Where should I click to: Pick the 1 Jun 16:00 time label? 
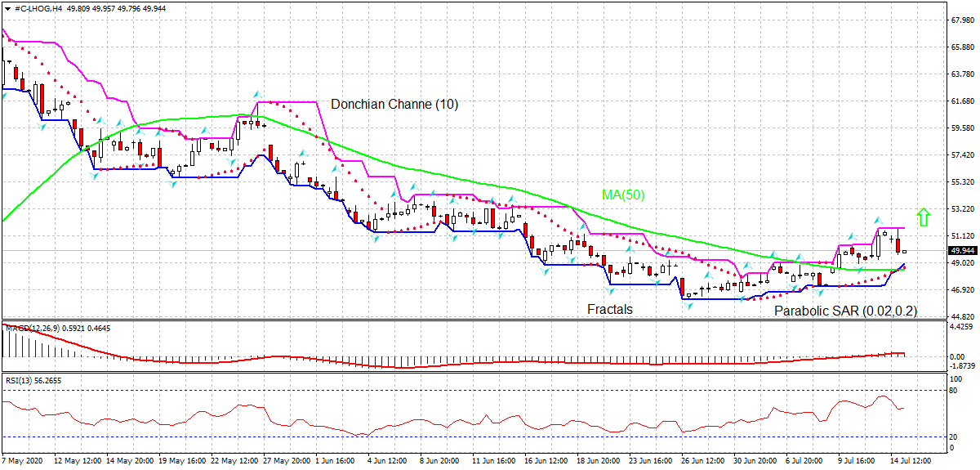click(x=336, y=461)
